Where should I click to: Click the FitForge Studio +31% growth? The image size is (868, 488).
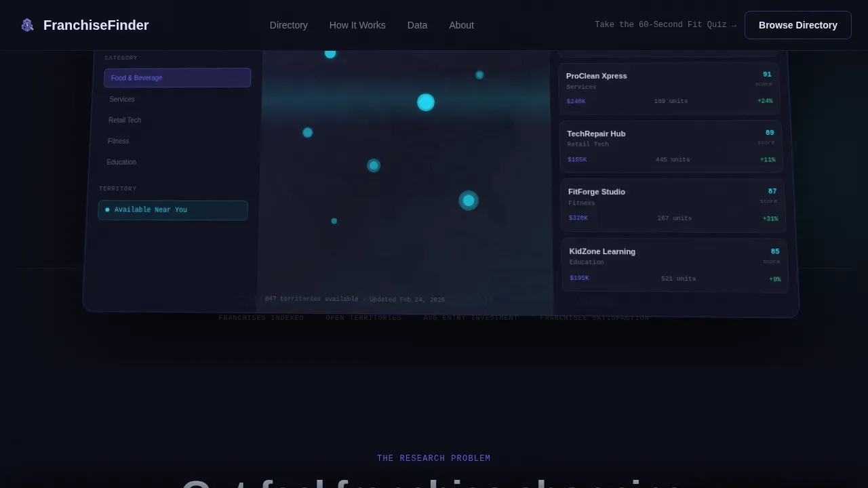coord(770,219)
